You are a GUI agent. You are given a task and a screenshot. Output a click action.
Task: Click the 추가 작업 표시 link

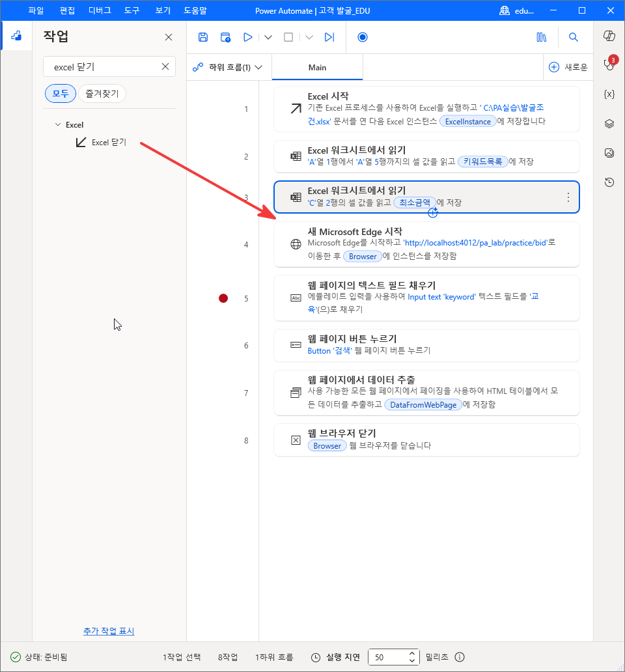pos(109,631)
